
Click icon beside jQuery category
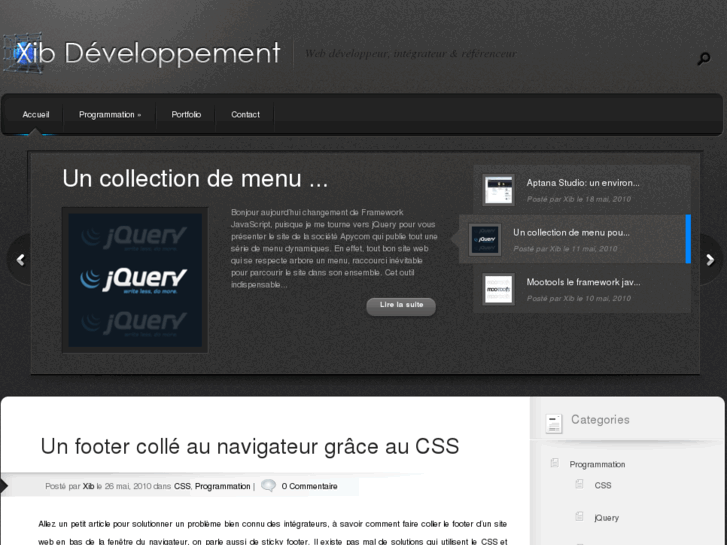tap(579, 516)
